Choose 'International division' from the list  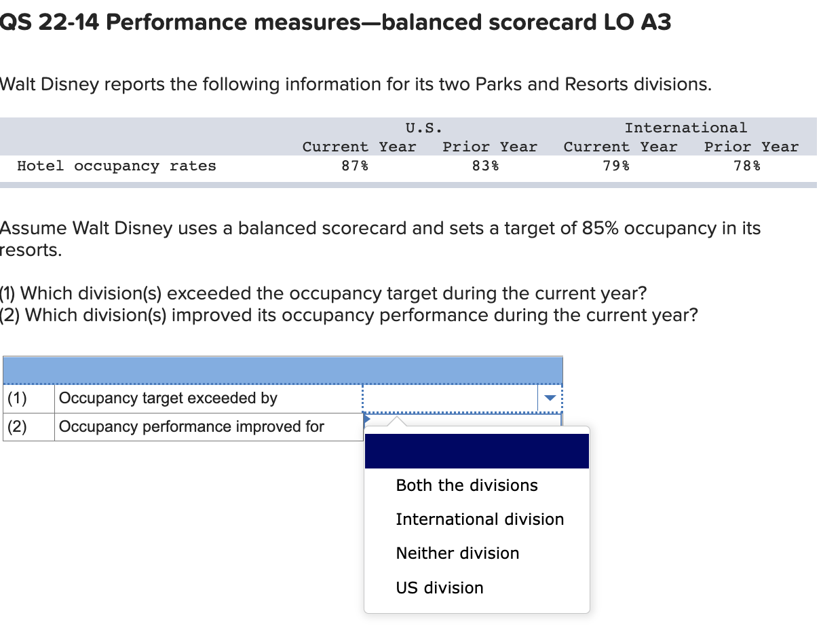[480, 519]
